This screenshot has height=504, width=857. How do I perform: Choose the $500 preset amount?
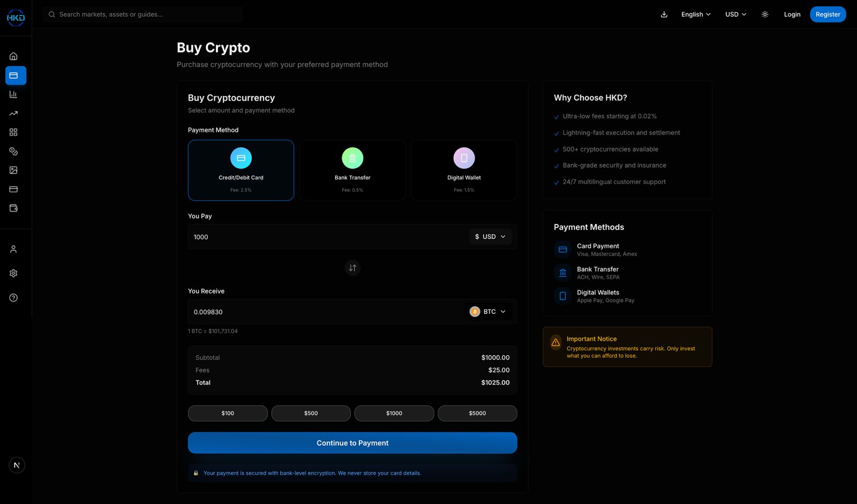point(311,413)
